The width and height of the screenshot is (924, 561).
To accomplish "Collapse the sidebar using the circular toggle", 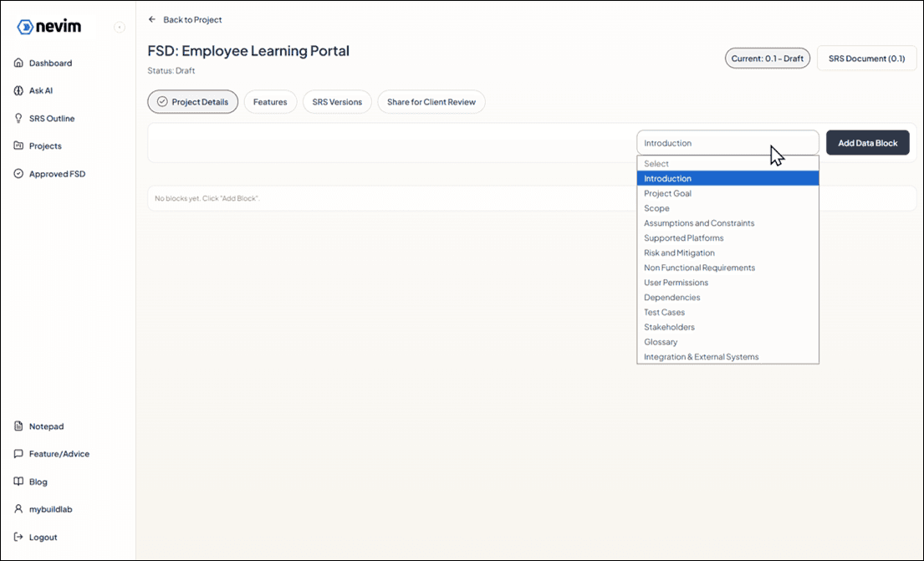I will (x=120, y=26).
